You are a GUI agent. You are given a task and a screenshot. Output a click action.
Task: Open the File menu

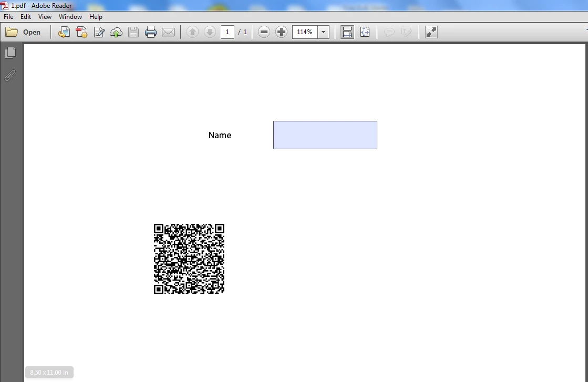pyautogui.click(x=8, y=17)
